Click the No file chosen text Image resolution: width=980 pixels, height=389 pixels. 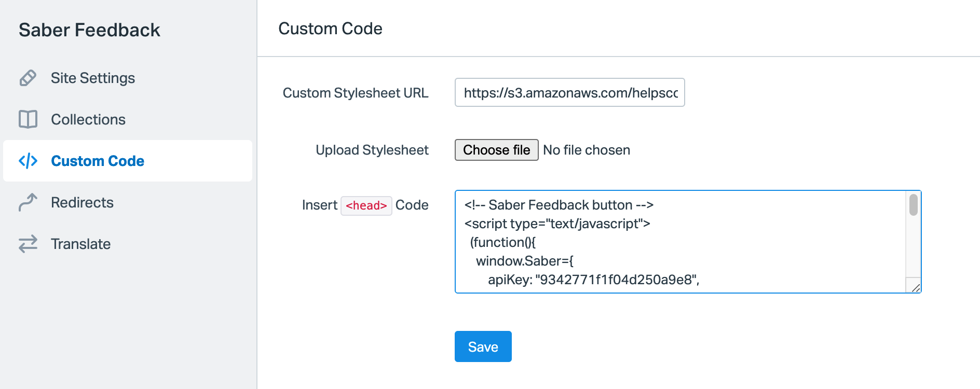click(587, 150)
